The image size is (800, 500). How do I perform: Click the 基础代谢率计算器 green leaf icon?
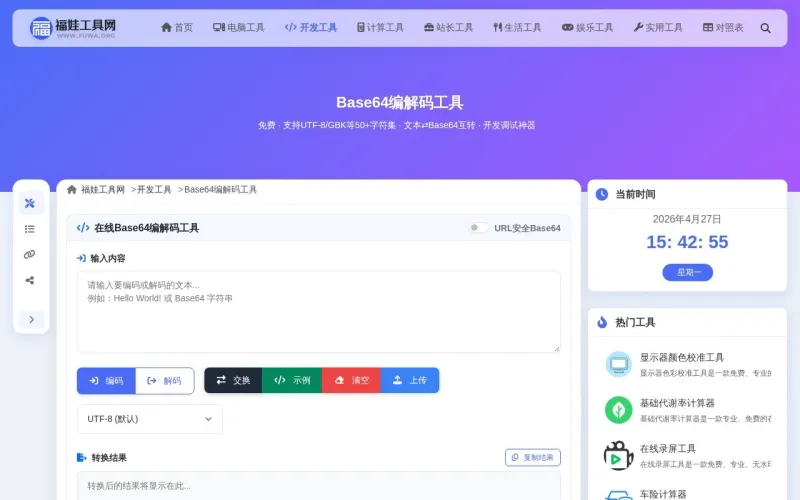click(x=618, y=410)
